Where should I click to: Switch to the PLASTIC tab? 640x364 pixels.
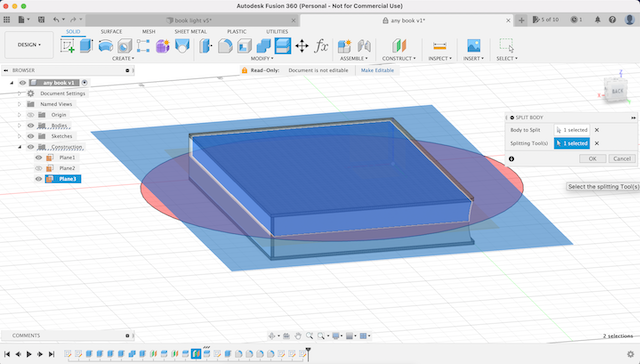point(237,31)
